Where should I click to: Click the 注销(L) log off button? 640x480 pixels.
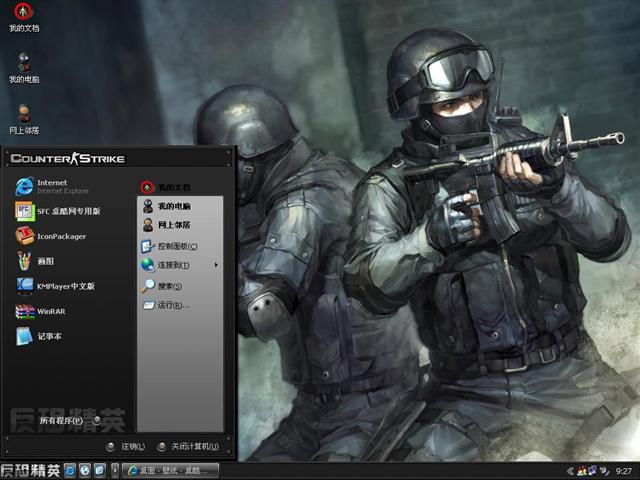pos(125,446)
